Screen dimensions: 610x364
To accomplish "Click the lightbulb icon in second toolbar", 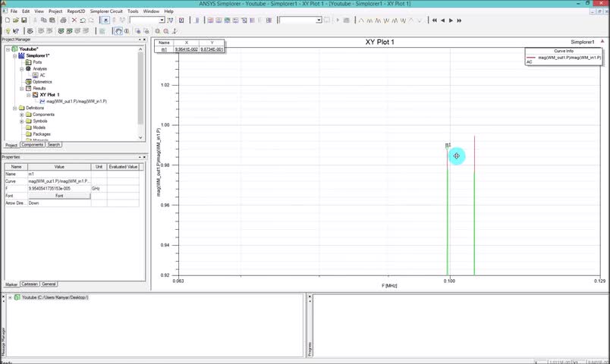I will 8,31.
